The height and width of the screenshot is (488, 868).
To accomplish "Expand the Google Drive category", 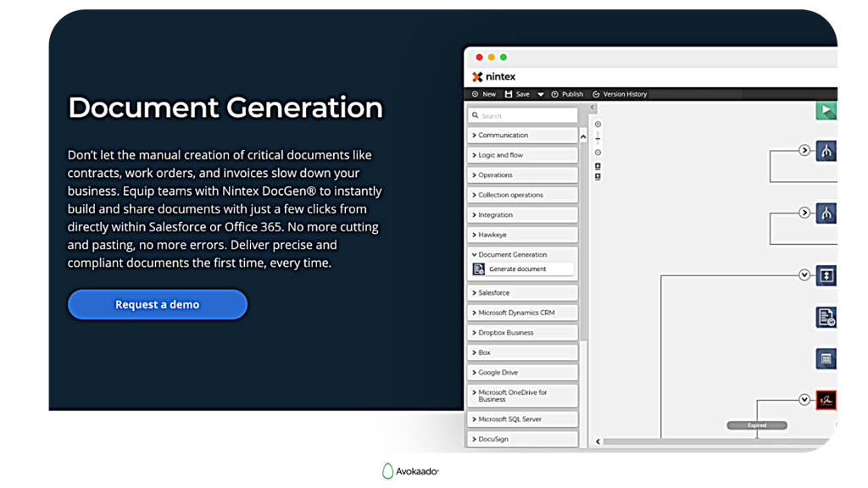I will [522, 373].
